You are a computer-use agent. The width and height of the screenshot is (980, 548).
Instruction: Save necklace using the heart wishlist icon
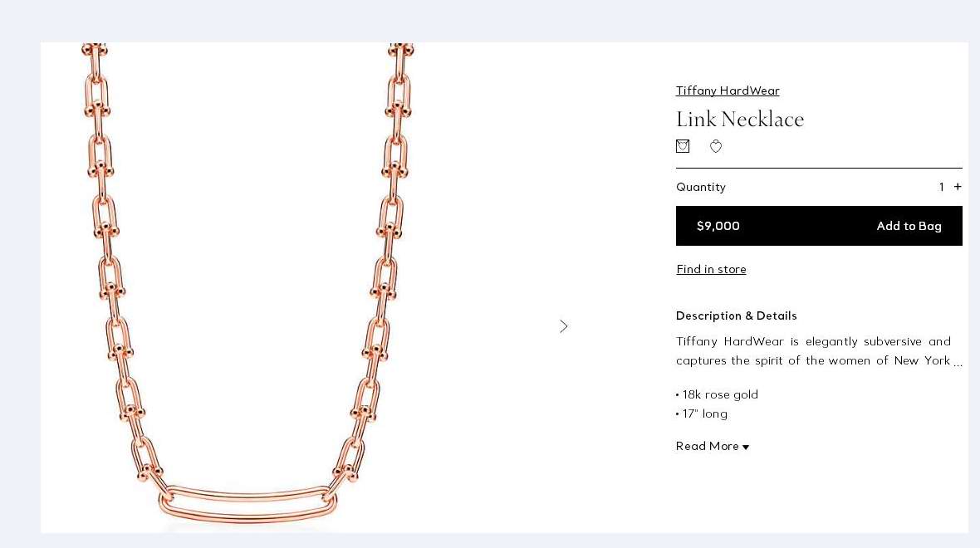click(716, 146)
